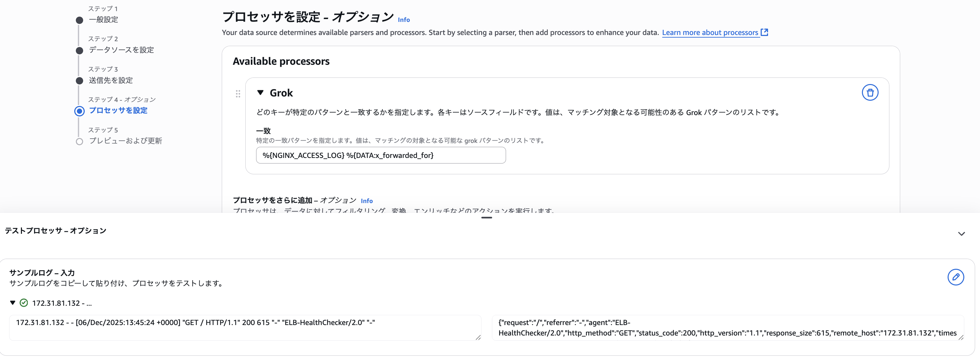Delete the Grok processor using the trash icon
This screenshot has height=361, width=980.
click(x=870, y=93)
